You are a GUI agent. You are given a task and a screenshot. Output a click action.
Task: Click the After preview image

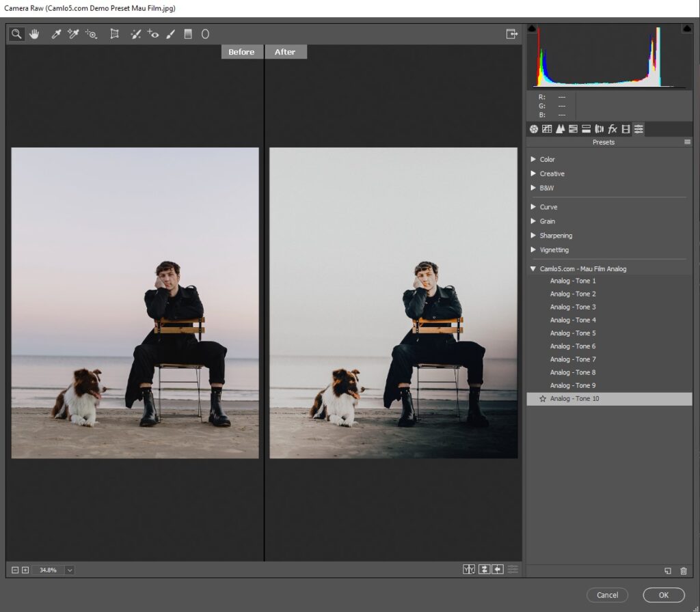pyautogui.click(x=393, y=303)
